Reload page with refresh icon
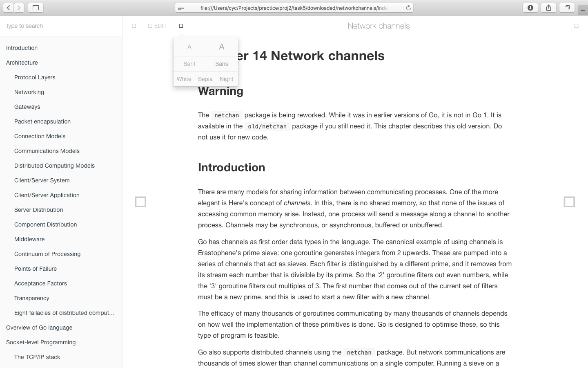 pyautogui.click(x=408, y=8)
